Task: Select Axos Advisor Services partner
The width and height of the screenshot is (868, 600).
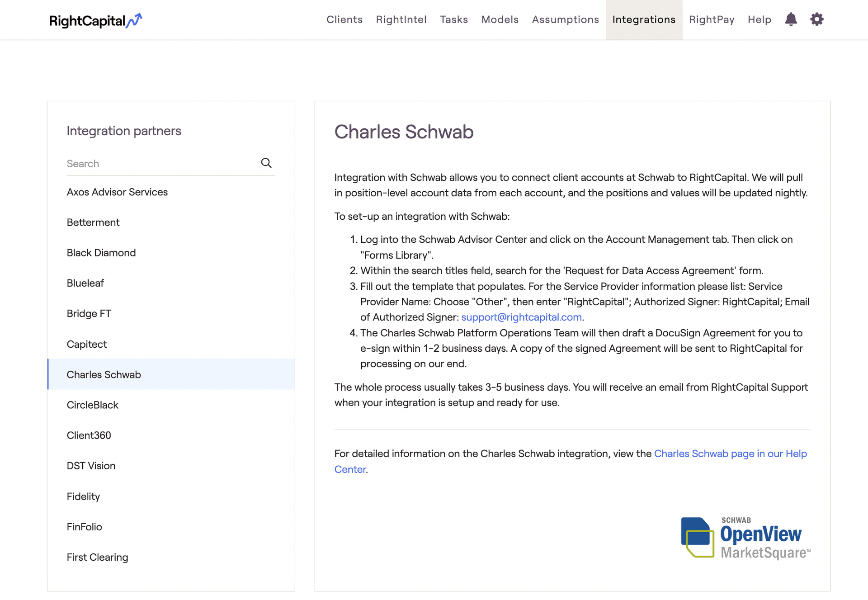Action: click(x=171, y=192)
